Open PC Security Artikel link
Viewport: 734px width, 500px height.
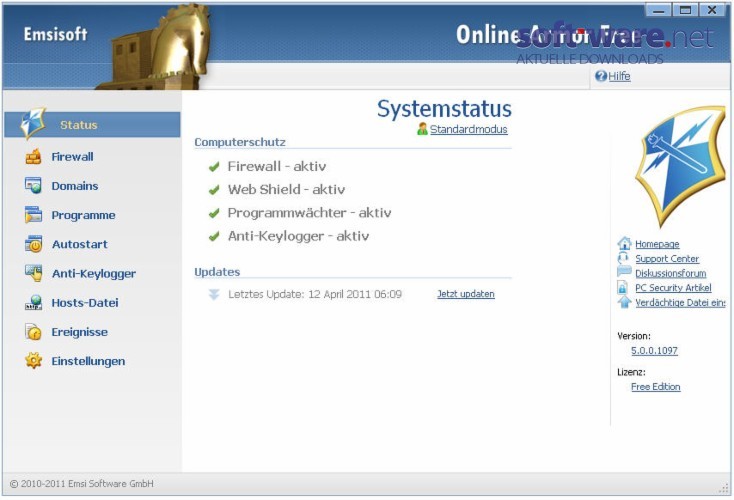tap(673, 287)
